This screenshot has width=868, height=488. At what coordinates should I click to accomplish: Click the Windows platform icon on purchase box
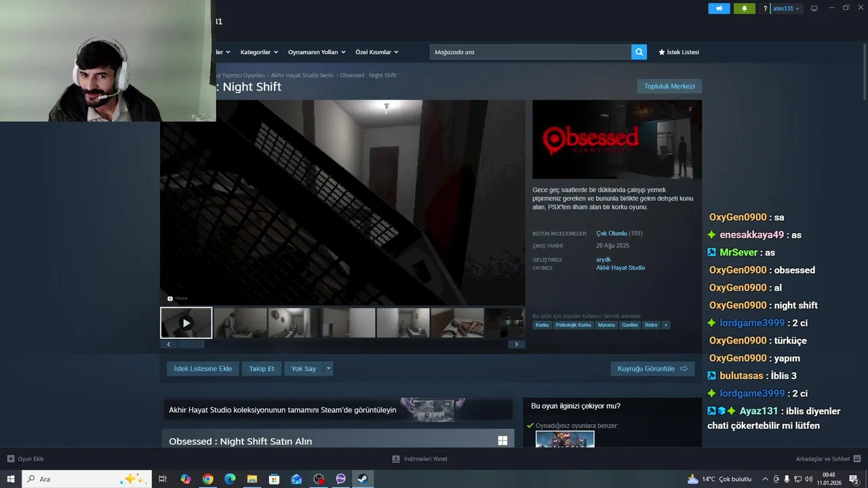[502, 441]
